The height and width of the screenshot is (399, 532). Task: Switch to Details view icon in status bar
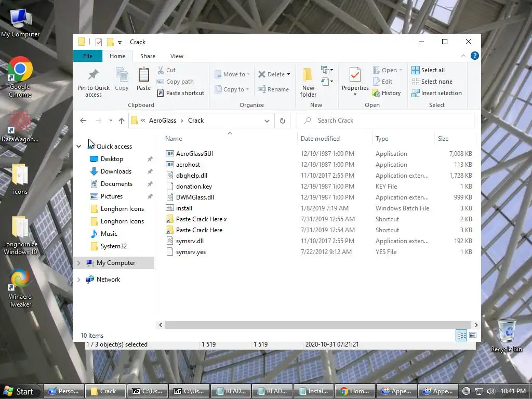(461, 335)
